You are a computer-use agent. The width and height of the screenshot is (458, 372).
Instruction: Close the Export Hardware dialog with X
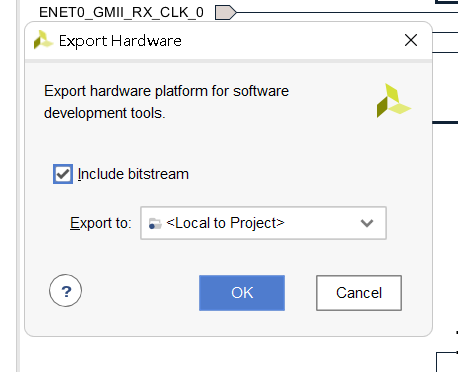pos(411,40)
